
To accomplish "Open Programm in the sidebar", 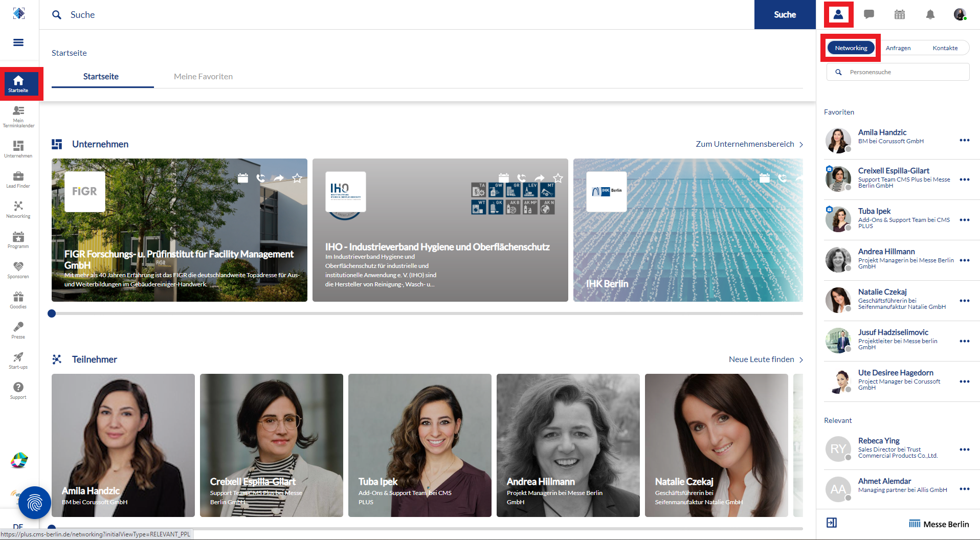I will tap(18, 240).
